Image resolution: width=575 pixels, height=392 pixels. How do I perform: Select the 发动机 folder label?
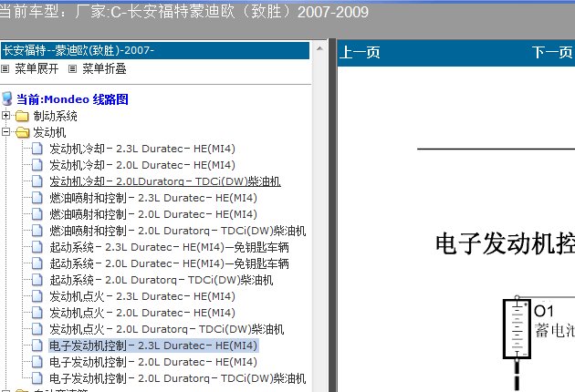(49, 132)
